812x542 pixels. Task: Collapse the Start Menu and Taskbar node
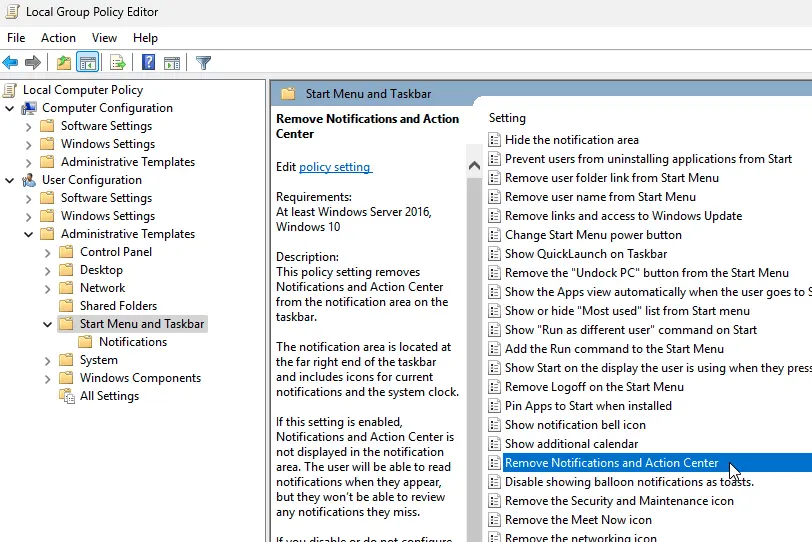[48, 324]
